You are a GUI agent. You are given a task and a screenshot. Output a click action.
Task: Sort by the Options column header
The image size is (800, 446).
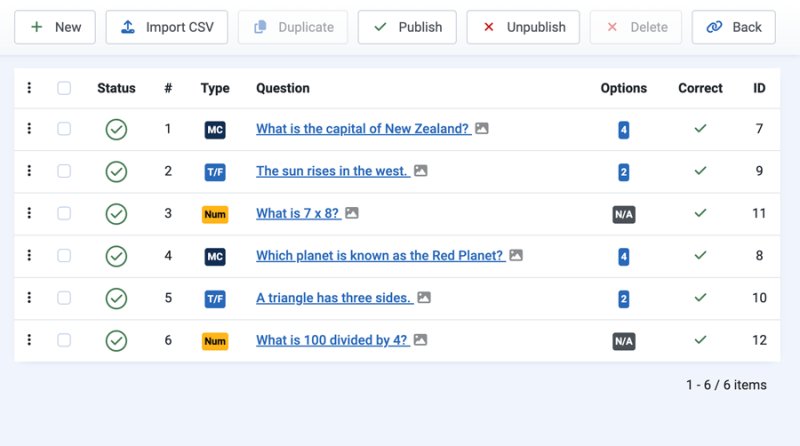[623, 88]
